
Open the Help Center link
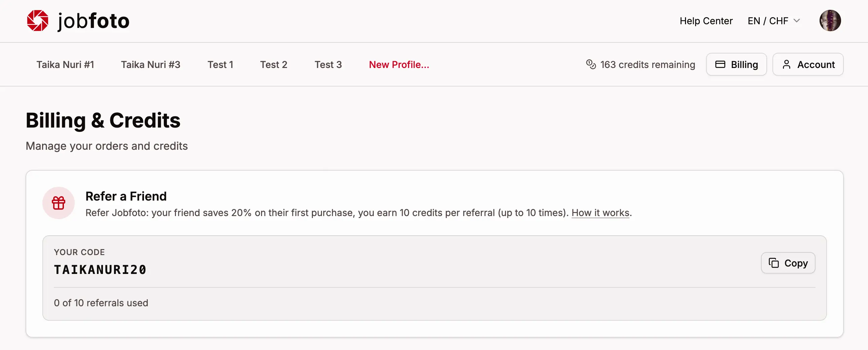pos(706,21)
